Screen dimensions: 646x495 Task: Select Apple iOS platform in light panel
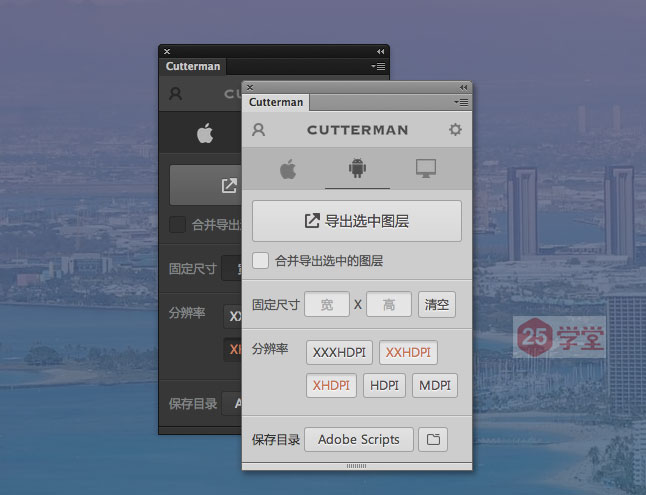click(288, 169)
